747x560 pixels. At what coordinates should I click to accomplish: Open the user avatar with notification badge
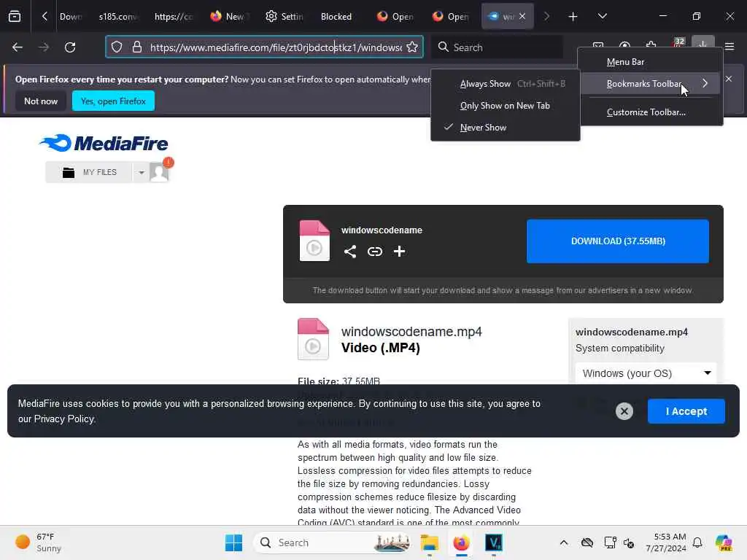pos(160,171)
